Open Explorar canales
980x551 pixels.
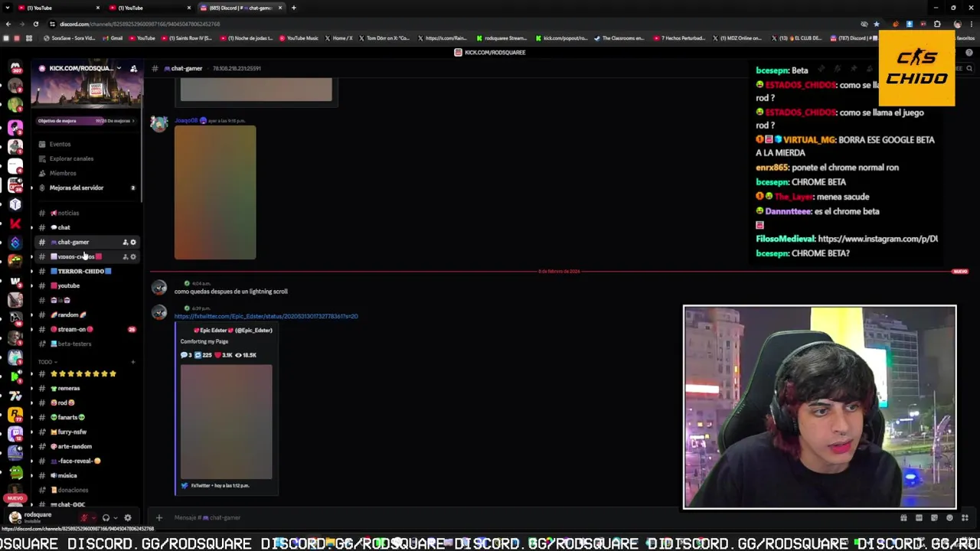86,158
